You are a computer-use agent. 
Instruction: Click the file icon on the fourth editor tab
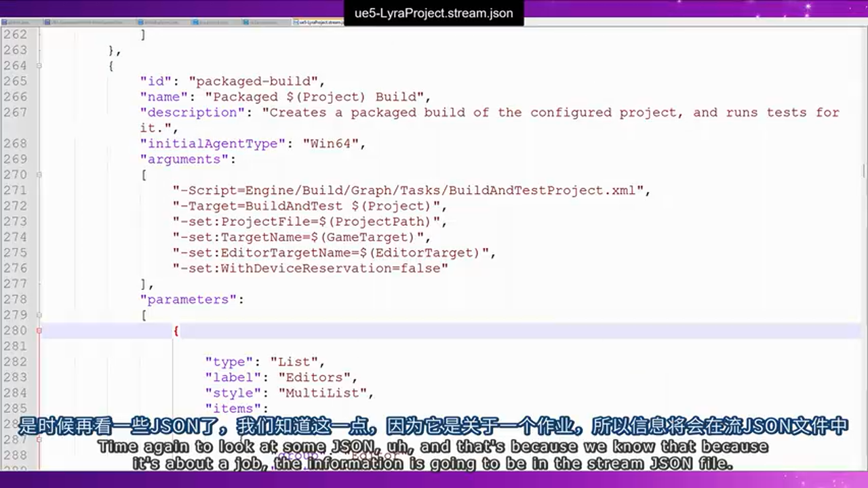(x=195, y=22)
